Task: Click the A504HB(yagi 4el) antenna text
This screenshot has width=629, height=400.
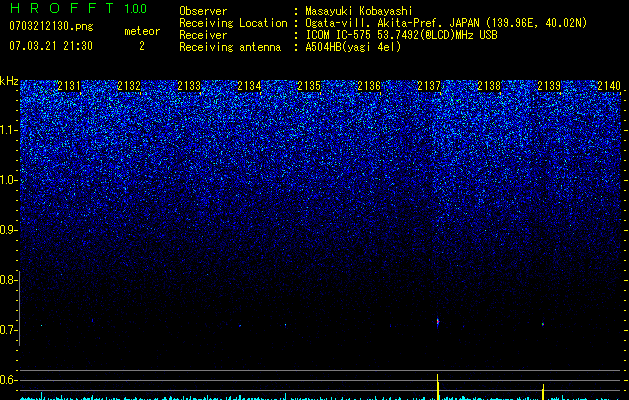Action: [x=353, y=47]
